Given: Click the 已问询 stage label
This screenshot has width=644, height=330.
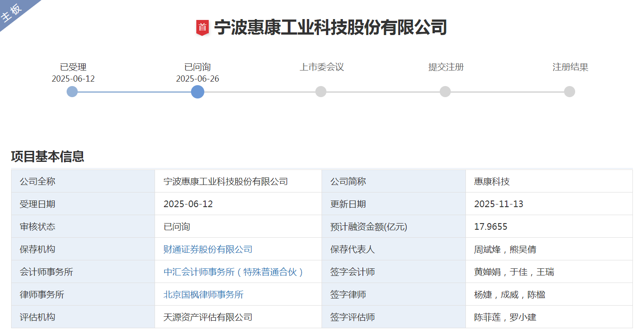Looking at the screenshot, I should pyautogui.click(x=198, y=67).
